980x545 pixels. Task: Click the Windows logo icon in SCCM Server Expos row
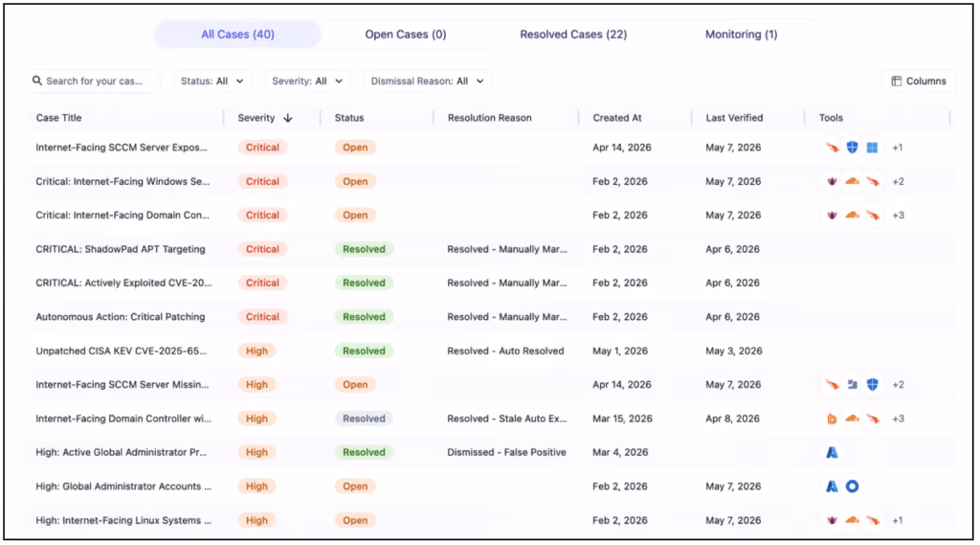pyautogui.click(x=873, y=148)
